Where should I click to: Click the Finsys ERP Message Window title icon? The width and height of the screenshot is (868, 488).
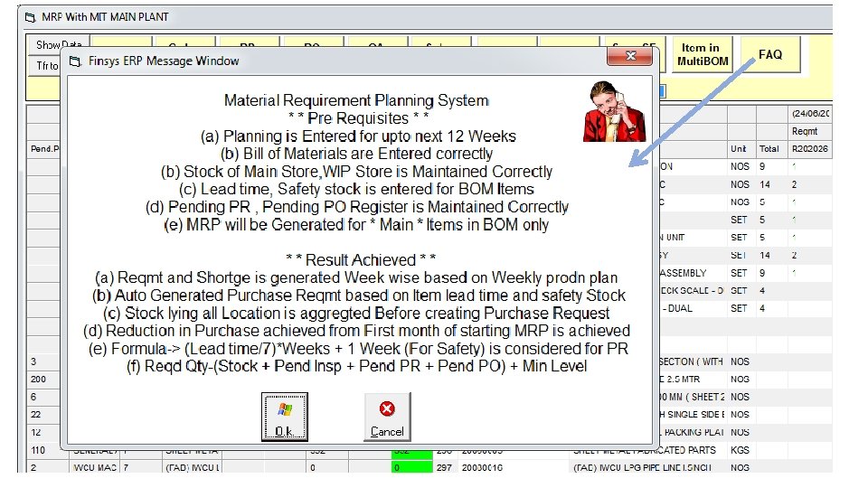pyautogui.click(x=75, y=61)
